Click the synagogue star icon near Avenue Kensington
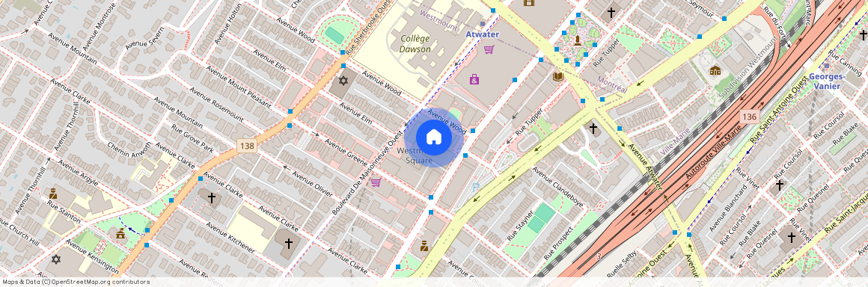Viewport: 868px width, 287px height. click(56, 259)
